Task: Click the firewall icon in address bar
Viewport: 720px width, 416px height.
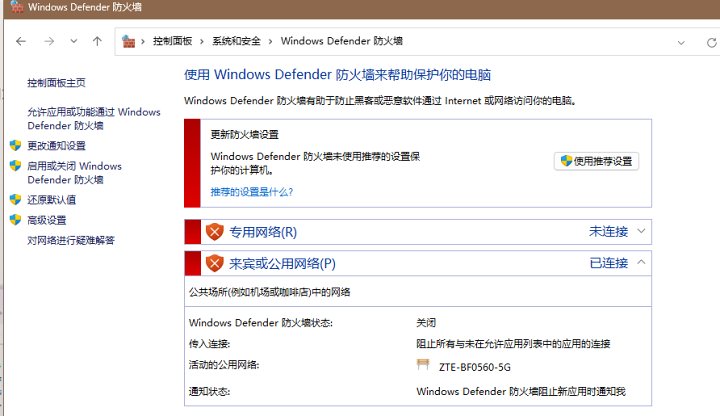Action: 128,42
